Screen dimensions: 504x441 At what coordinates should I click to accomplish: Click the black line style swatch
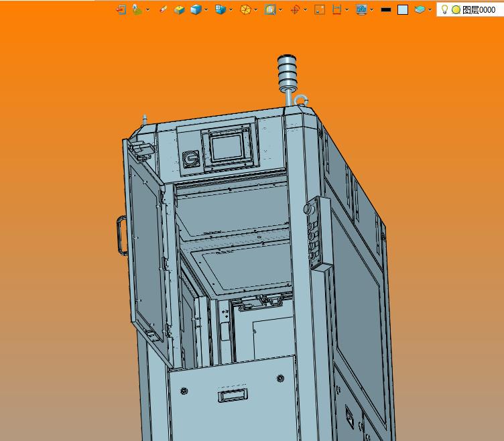386,10
